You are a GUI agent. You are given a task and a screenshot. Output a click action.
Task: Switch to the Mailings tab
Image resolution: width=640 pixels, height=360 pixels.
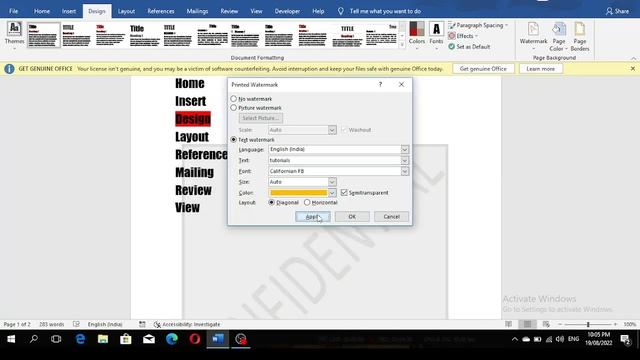click(x=197, y=11)
